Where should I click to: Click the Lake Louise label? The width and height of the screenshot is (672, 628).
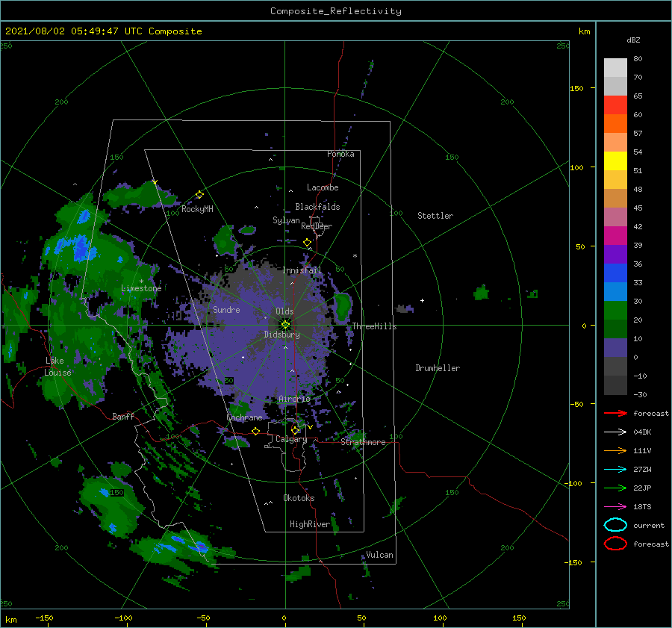pos(58,367)
